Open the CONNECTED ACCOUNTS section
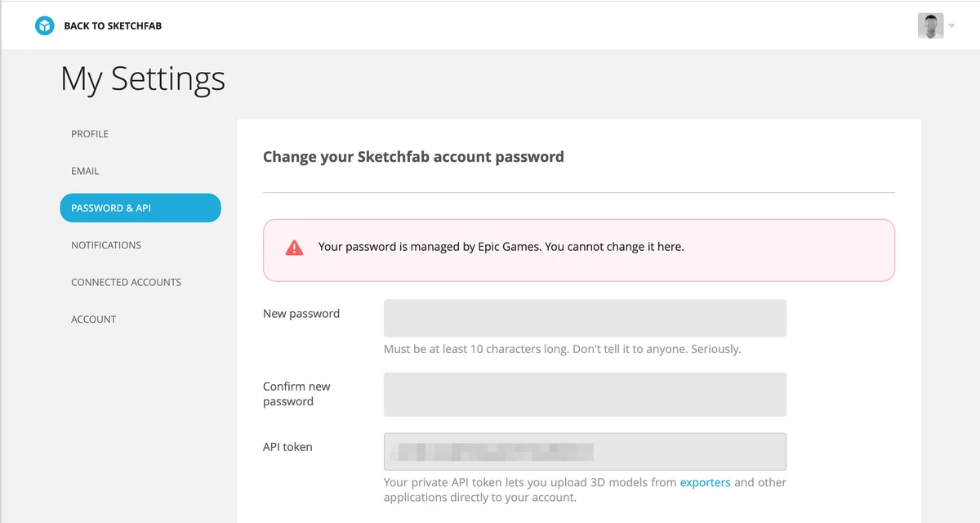 (x=126, y=282)
